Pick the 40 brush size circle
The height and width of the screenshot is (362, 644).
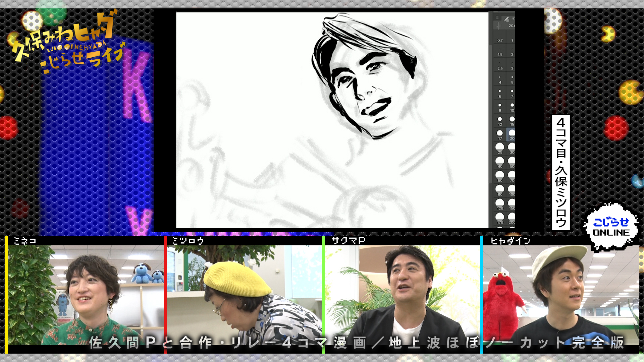[x=500, y=162]
